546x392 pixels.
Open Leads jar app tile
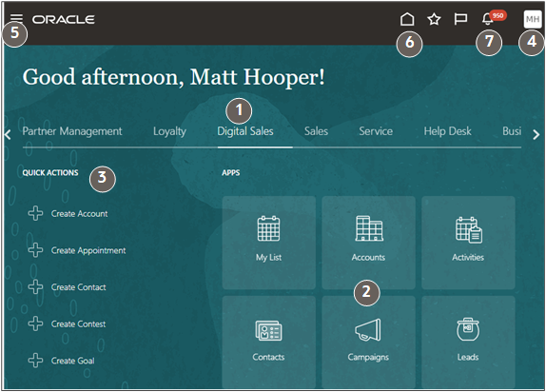coord(468,343)
